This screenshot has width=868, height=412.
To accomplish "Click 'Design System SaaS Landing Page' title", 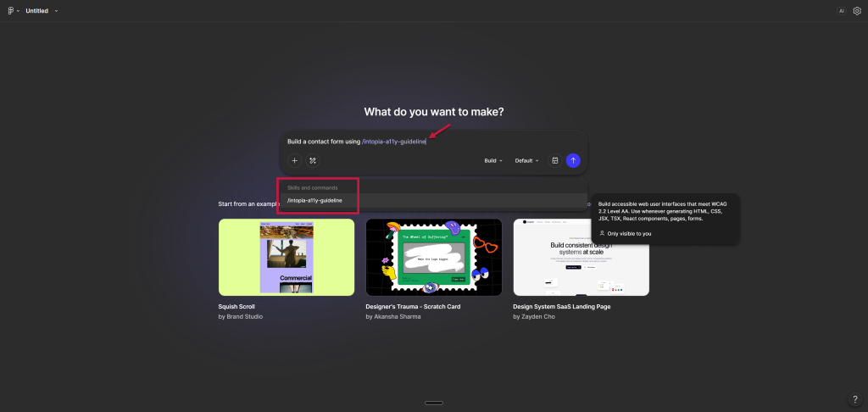I will (562, 306).
